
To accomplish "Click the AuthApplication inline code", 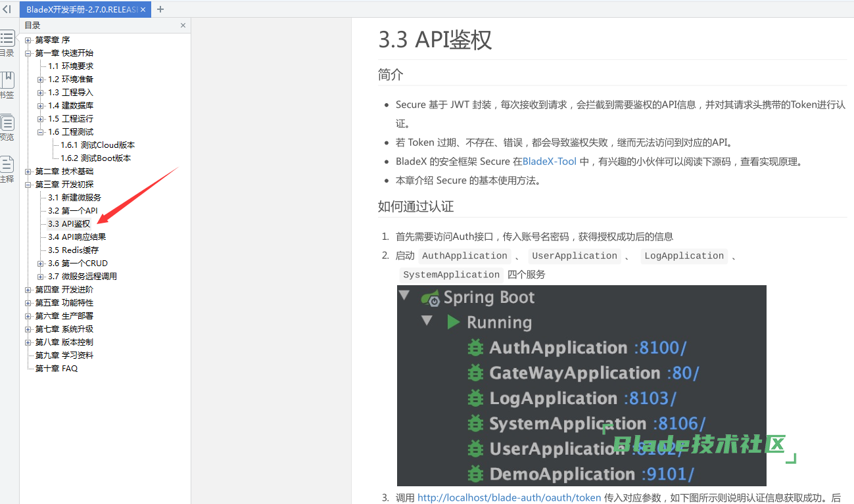I will coord(465,256).
